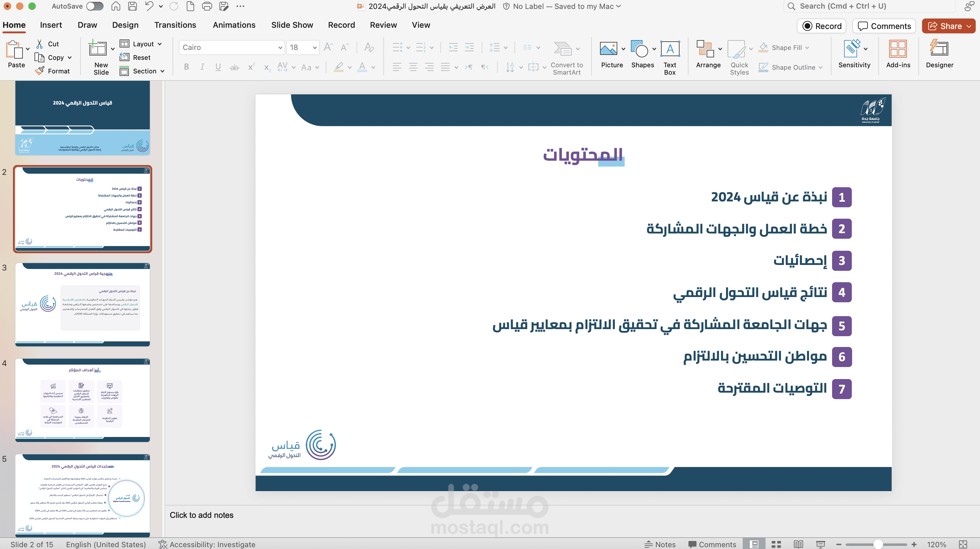Select slide 3 thumbnail
The height and width of the screenshot is (549, 980).
click(83, 305)
